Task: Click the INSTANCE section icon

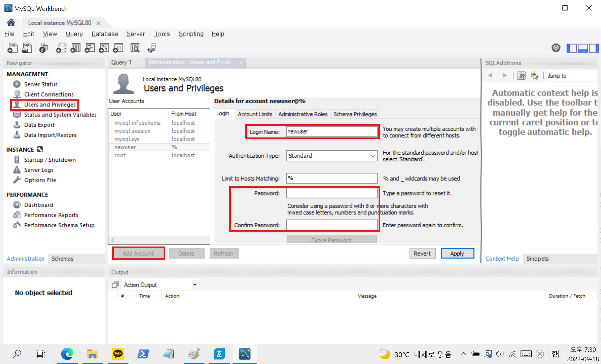Action: pyautogui.click(x=40, y=149)
